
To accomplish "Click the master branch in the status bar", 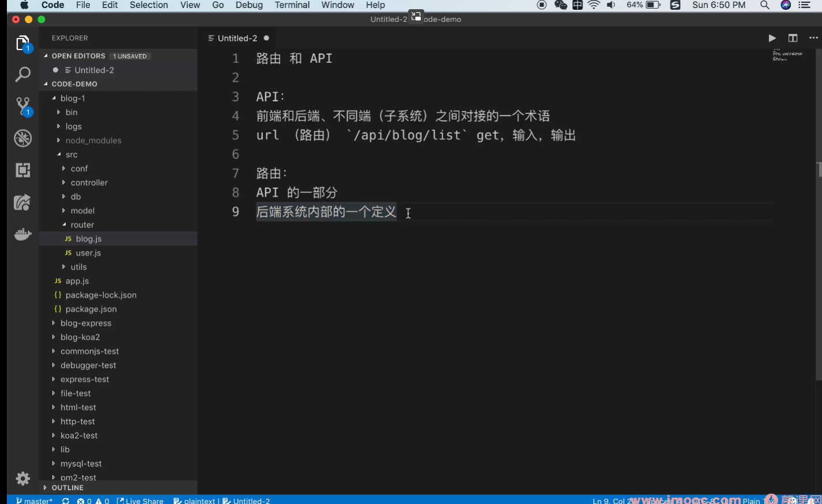I will (35, 501).
